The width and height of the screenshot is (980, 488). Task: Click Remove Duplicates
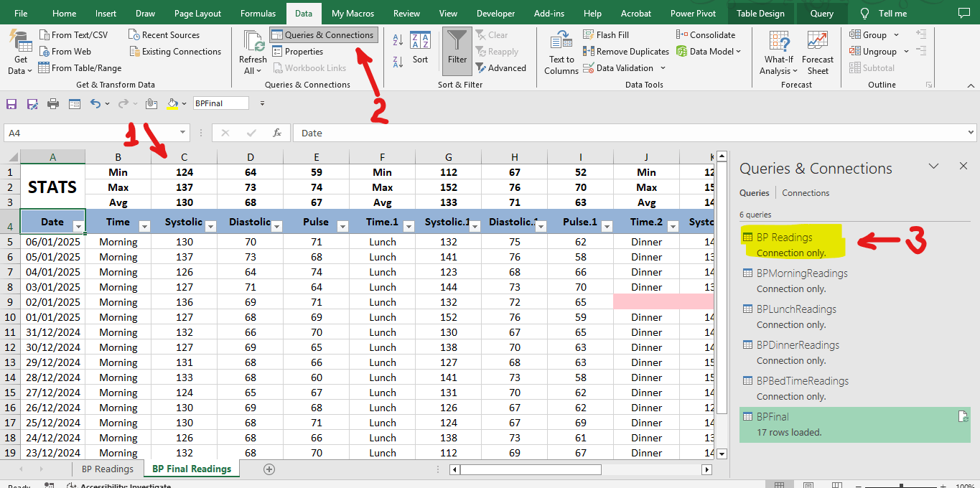(625, 51)
